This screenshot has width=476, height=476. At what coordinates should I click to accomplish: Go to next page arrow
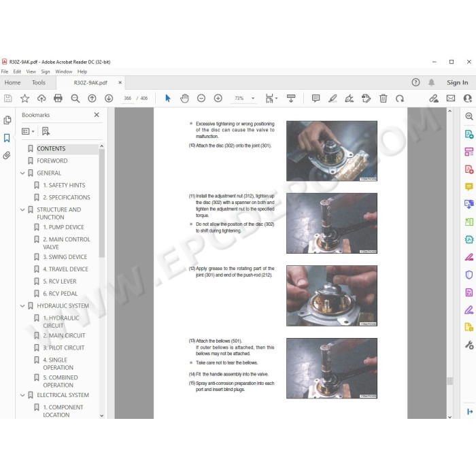pyautogui.click(x=109, y=99)
